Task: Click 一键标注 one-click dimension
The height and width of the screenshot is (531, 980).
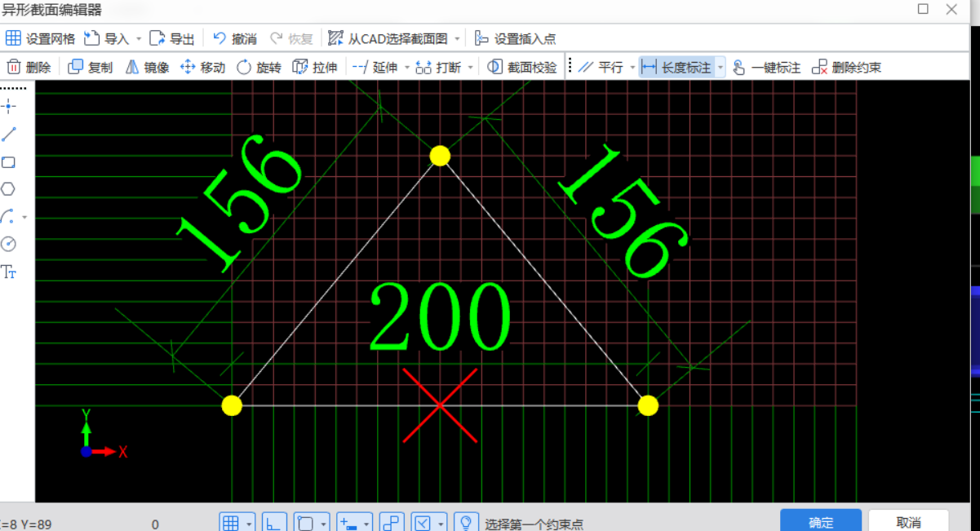Action: point(765,67)
